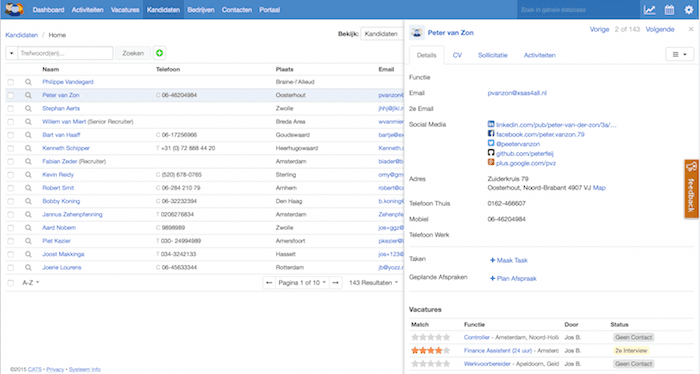The height and width of the screenshot is (374, 700).
Task: Open the settings gear icon
Action: [x=689, y=10]
